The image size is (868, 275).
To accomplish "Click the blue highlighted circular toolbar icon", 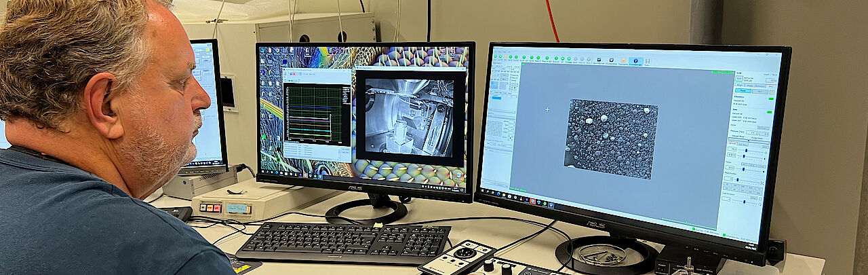I will (x=635, y=61).
